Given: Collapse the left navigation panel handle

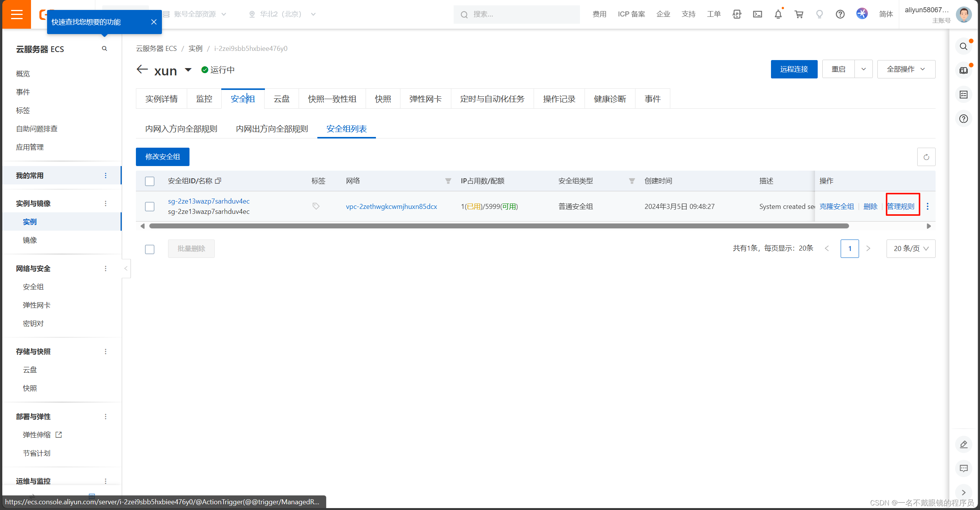Looking at the screenshot, I should [126, 269].
